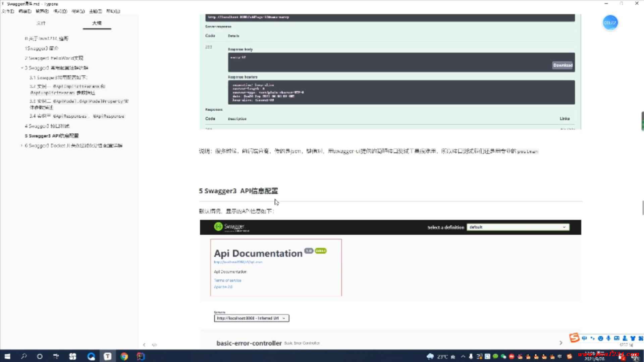The image size is (644, 362).
Task: Open emoji panel on Sogou bar
Action: tap(600, 338)
